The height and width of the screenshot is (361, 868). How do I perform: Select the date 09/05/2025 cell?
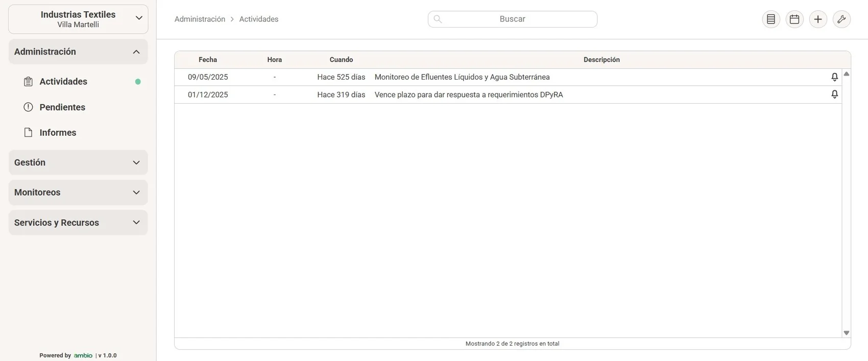tap(208, 77)
